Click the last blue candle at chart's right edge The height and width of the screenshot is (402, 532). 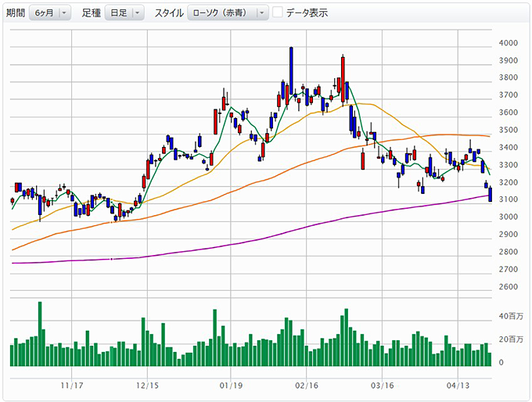click(490, 194)
